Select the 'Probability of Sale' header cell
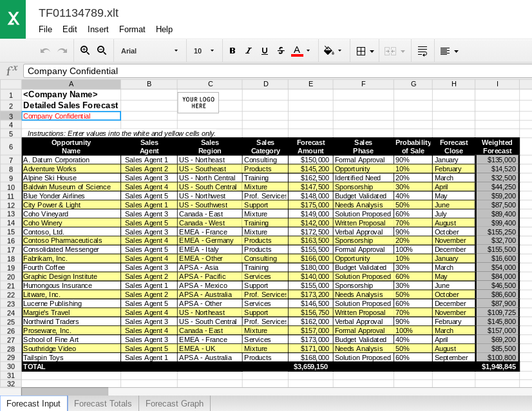The height and width of the screenshot is (411, 532). click(413, 147)
